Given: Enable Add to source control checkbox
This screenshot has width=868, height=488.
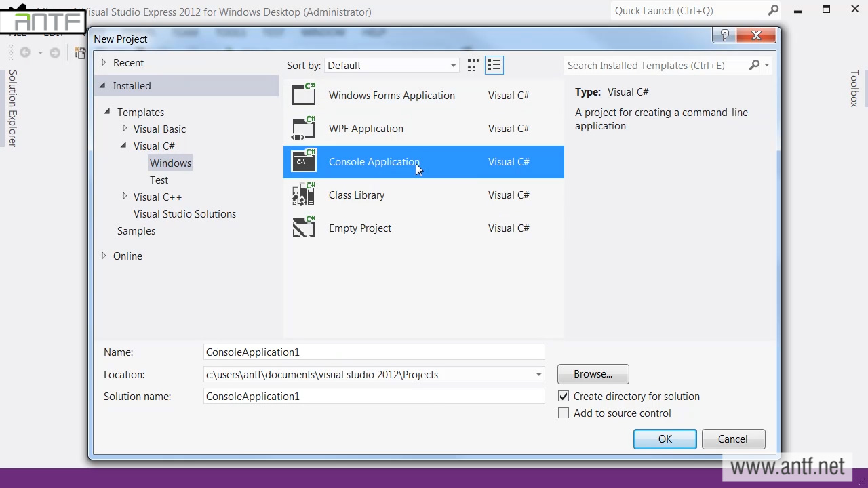Looking at the screenshot, I should click(x=564, y=413).
